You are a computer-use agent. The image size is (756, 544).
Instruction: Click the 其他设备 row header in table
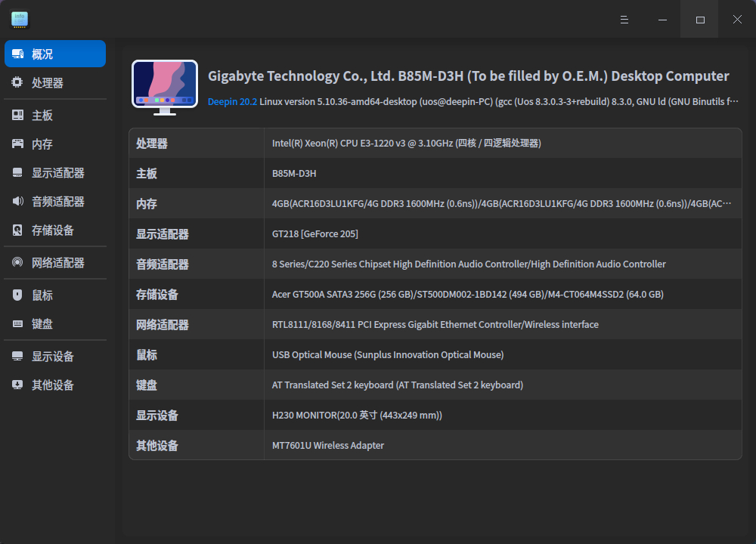157,446
